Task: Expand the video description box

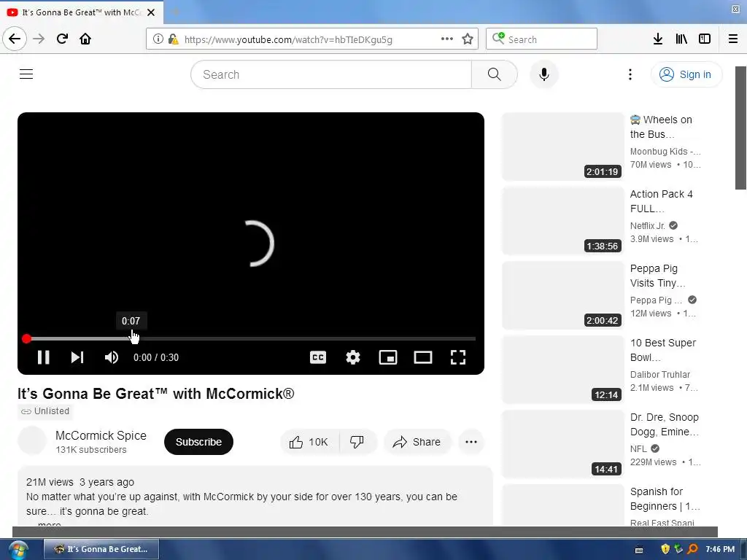Action: [255, 496]
